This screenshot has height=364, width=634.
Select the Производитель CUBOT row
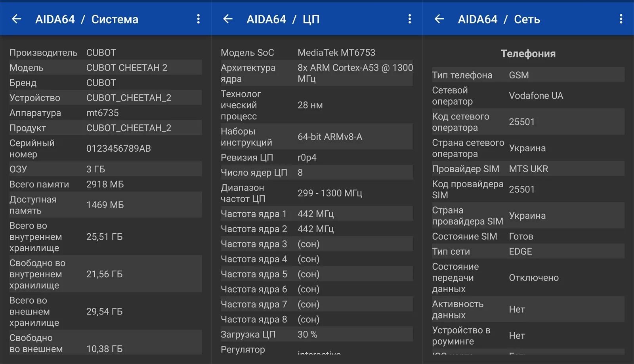pyautogui.click(x=105, y=53)
